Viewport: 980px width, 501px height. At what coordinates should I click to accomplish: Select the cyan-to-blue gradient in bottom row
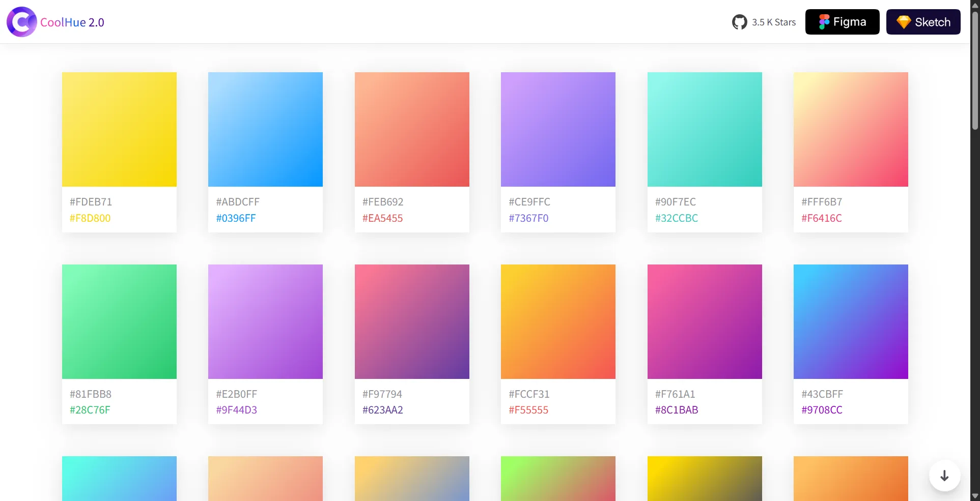tap(119, 479)
